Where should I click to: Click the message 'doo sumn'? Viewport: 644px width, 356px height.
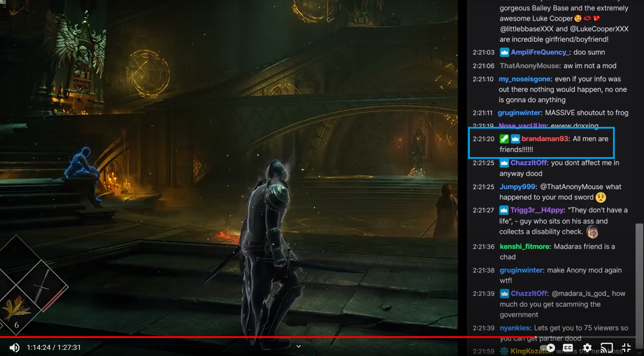(589, 52)
